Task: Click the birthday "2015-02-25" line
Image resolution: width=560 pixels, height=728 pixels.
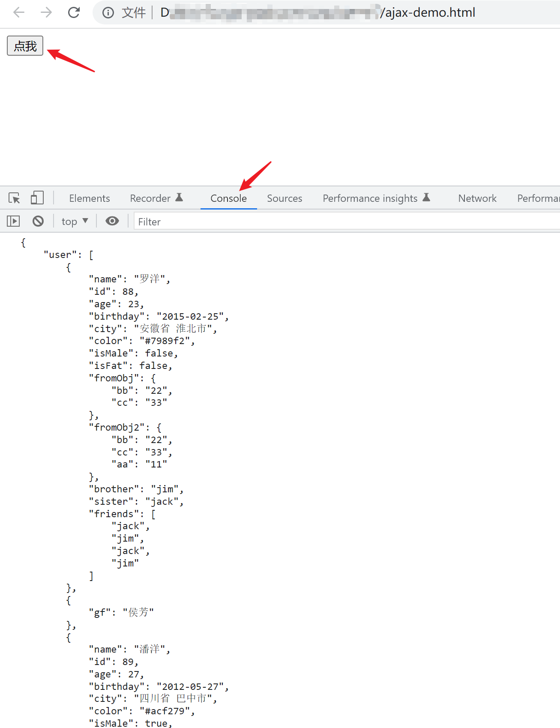Action: coord(159,317)
